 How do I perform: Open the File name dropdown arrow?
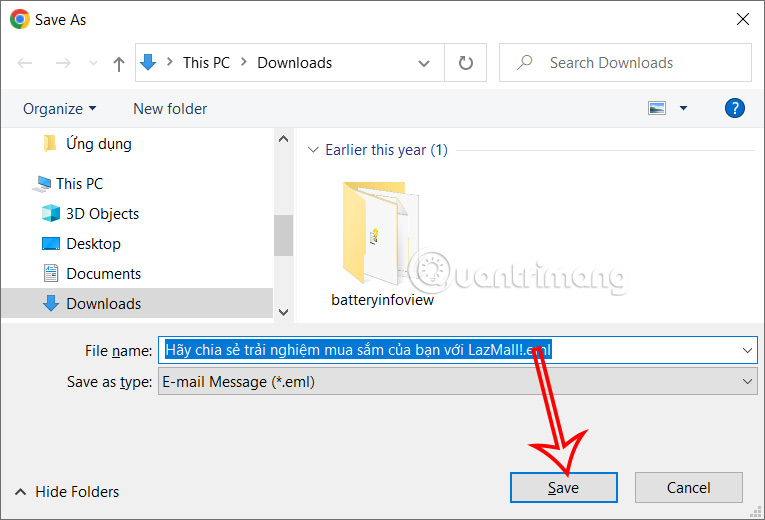pos(747,350)
